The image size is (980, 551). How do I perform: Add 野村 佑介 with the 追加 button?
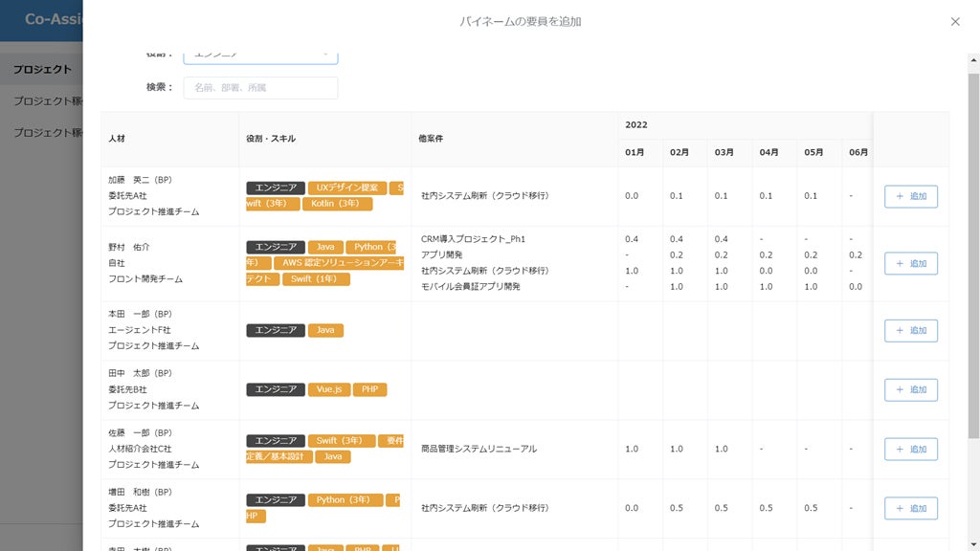[x=910, y=263]
